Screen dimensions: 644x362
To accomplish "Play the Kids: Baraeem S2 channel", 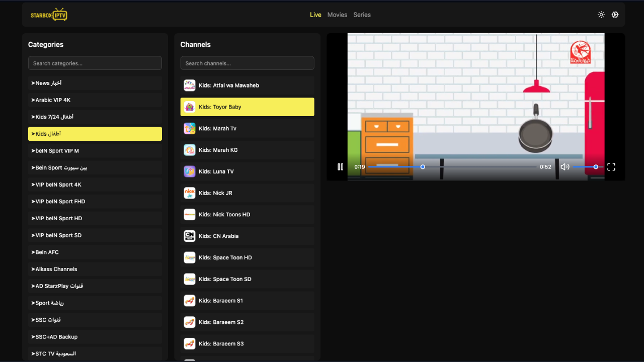I will tap(248, 322).
